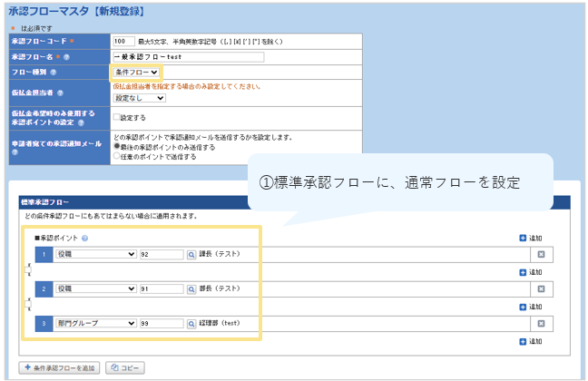Open help icon beside 仮払金担当者

tap(60, 93)
